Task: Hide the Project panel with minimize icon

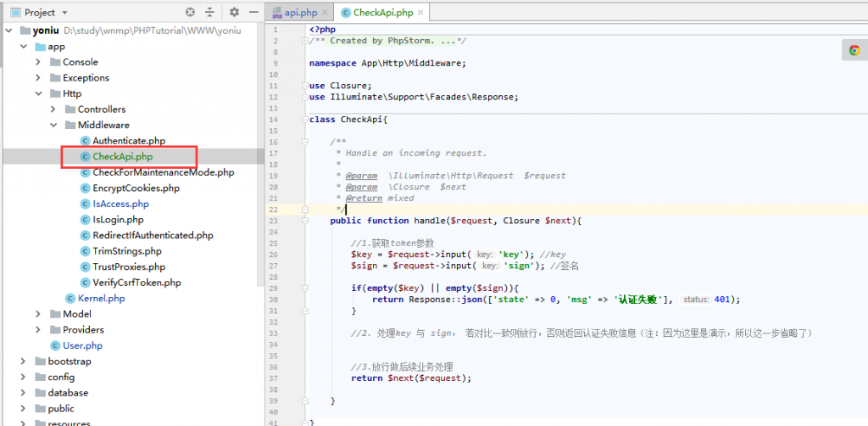Action: click(252, 13)
